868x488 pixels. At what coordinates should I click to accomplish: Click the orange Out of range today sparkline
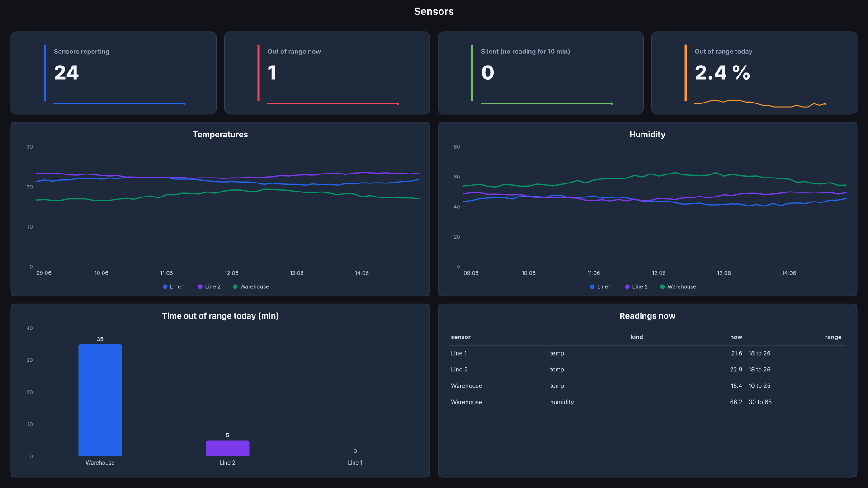[760, 103]
